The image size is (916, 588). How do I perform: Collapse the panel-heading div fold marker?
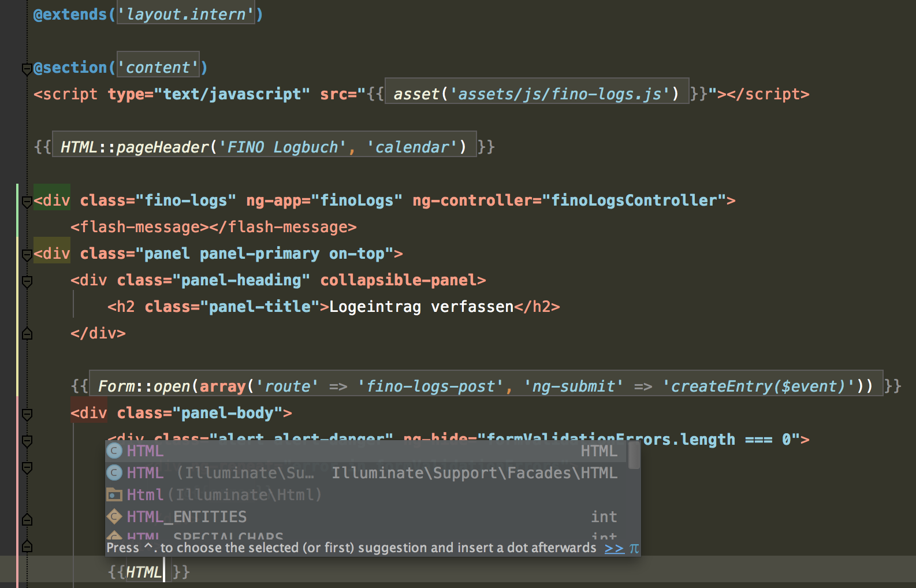pyautogui.click(x=27, y=281)
